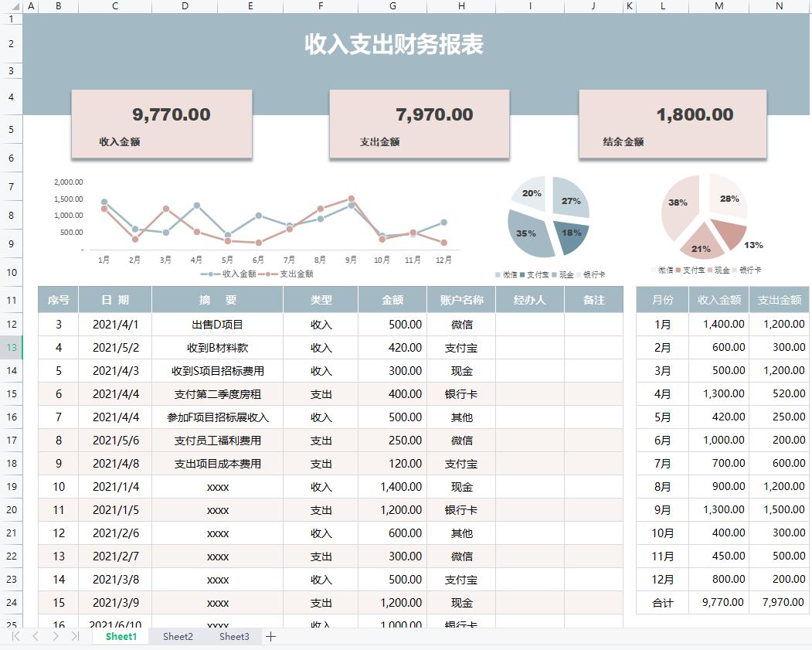Click the 结余金额 card showing 1,800.00
The height and width of the screenshot is (650, 812).
coord(673,124)
